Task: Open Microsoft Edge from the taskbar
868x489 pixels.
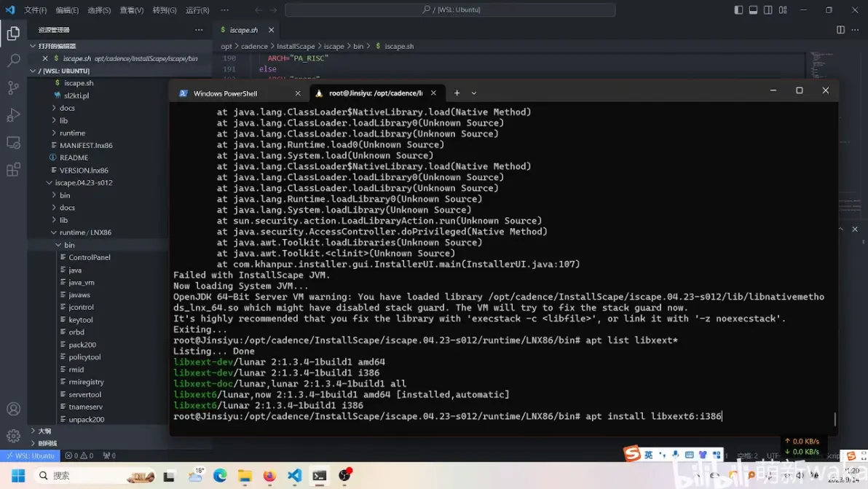Action: pyautogui.click(x=220, y=476)
